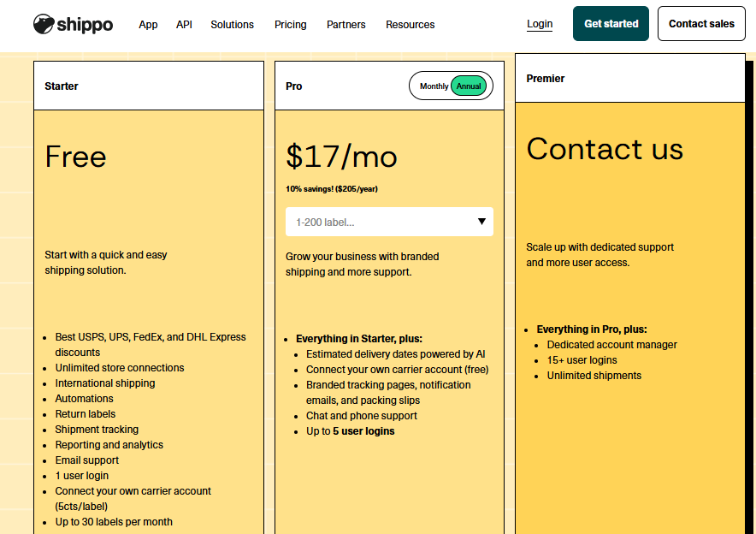Click 'Unlimited shipments' item
Viewport: 756px width, 534px height.
(x=594, y=376)
